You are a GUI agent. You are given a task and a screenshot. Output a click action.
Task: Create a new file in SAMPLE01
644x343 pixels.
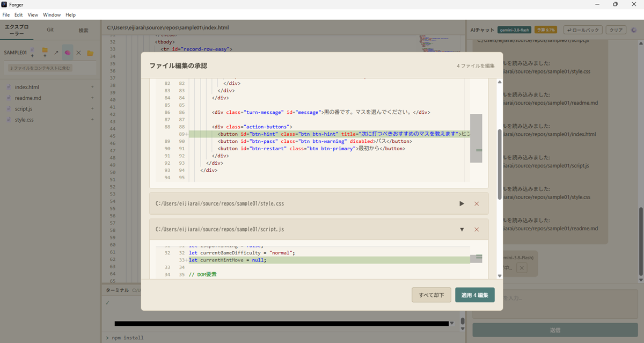[33, 53]
